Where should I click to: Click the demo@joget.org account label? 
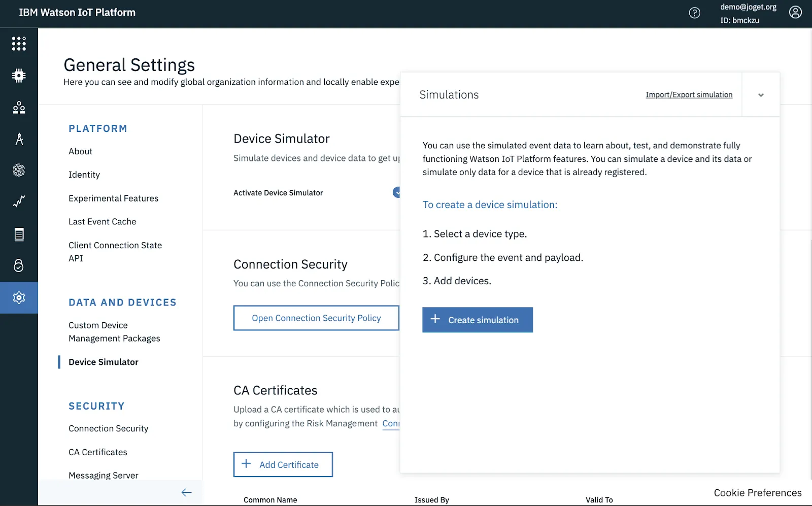(748, 7)
